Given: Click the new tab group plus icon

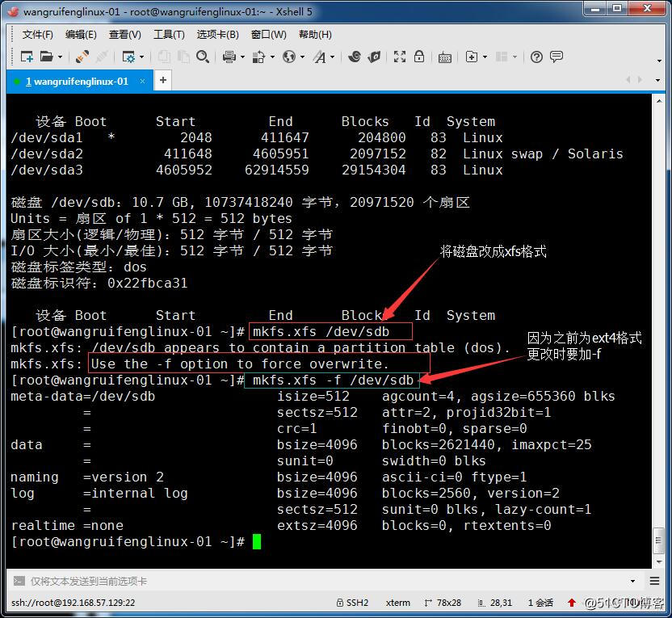Looking at the screenshot, I should [x=472, y=57].
